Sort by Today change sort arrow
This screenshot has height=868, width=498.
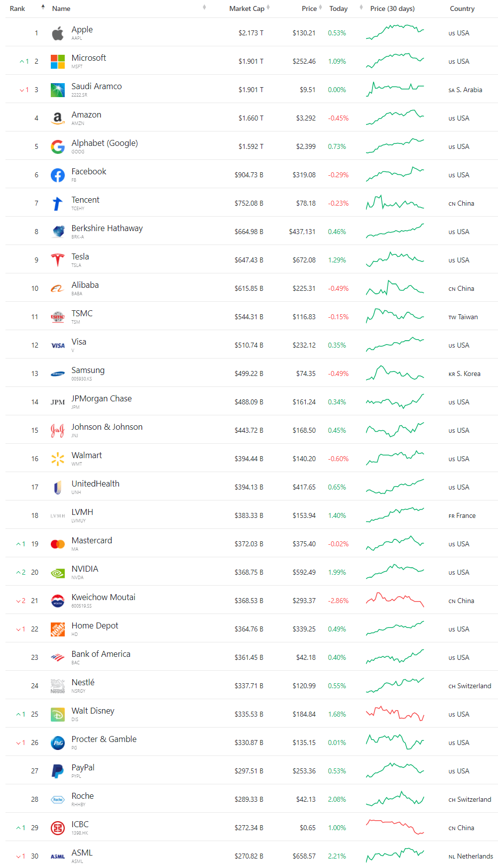(361, 7)
